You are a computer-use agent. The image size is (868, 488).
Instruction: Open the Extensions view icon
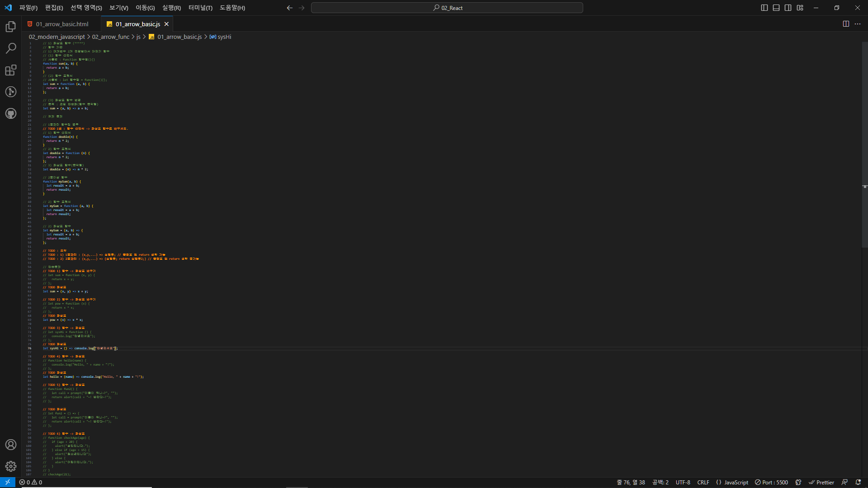pos(11,70)
